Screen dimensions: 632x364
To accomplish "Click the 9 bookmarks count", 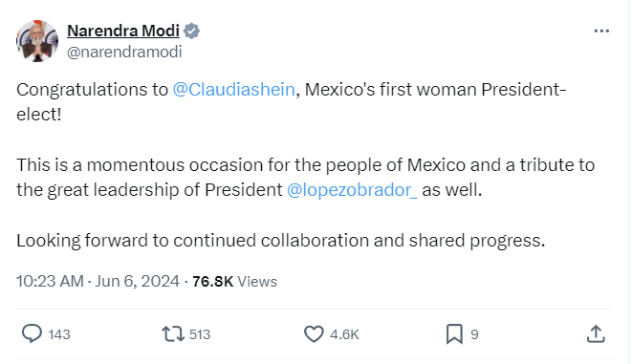I will [474, 334].
